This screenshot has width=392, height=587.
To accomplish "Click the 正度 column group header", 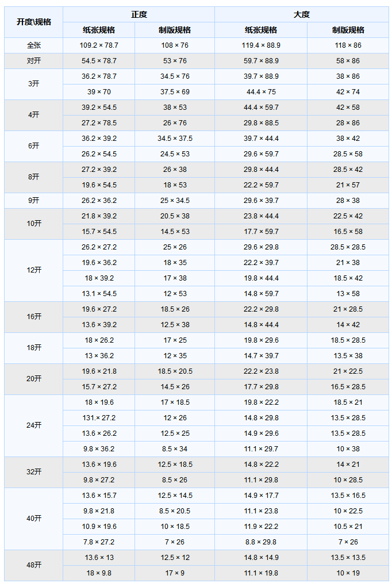I will tap(139, 14).
